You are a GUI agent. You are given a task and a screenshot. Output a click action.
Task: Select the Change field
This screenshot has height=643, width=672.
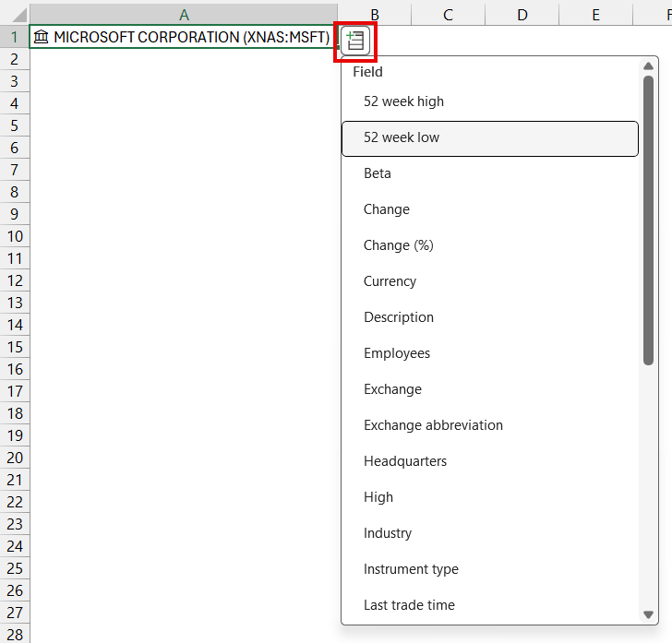pos(490,209)
